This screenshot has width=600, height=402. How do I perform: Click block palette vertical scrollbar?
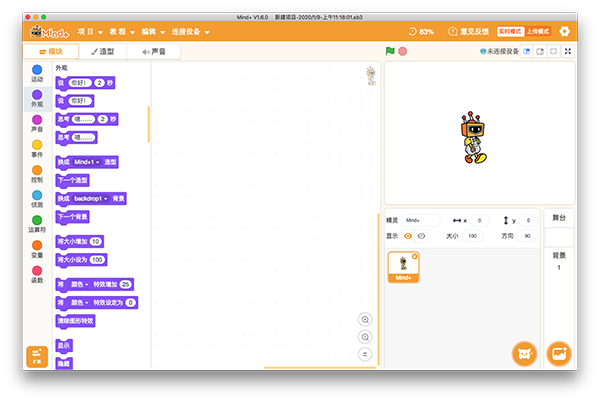point(148,124)
